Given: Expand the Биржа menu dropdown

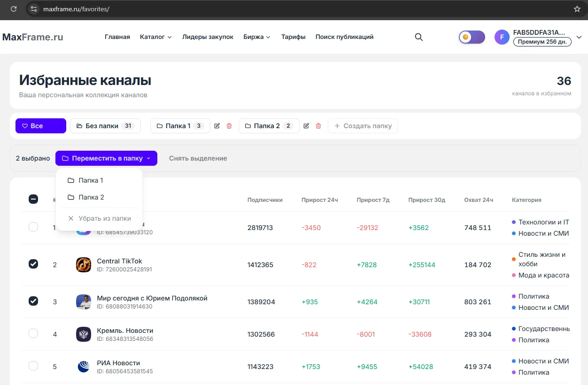Looking at the screenshot, I should 257,37.
